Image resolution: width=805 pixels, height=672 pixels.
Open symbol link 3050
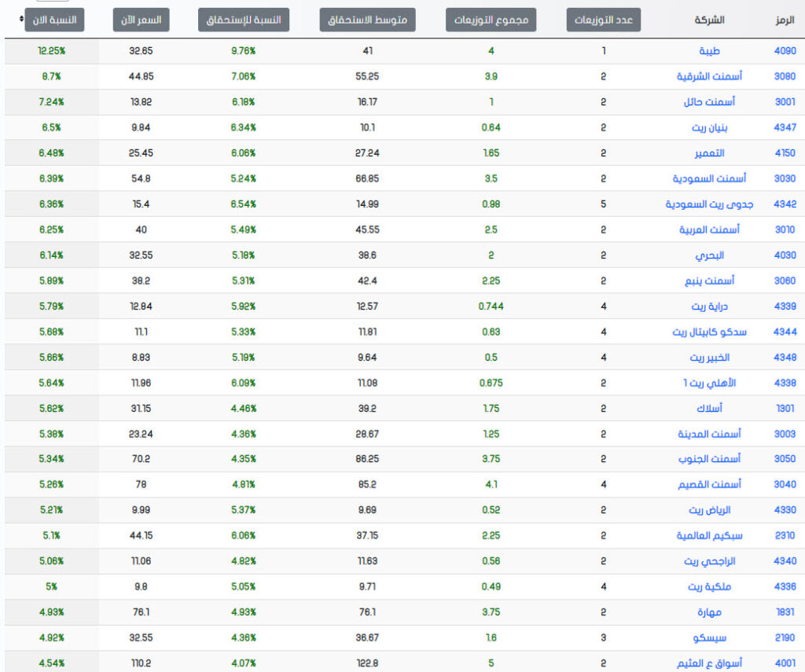click(x=785, y=459)
